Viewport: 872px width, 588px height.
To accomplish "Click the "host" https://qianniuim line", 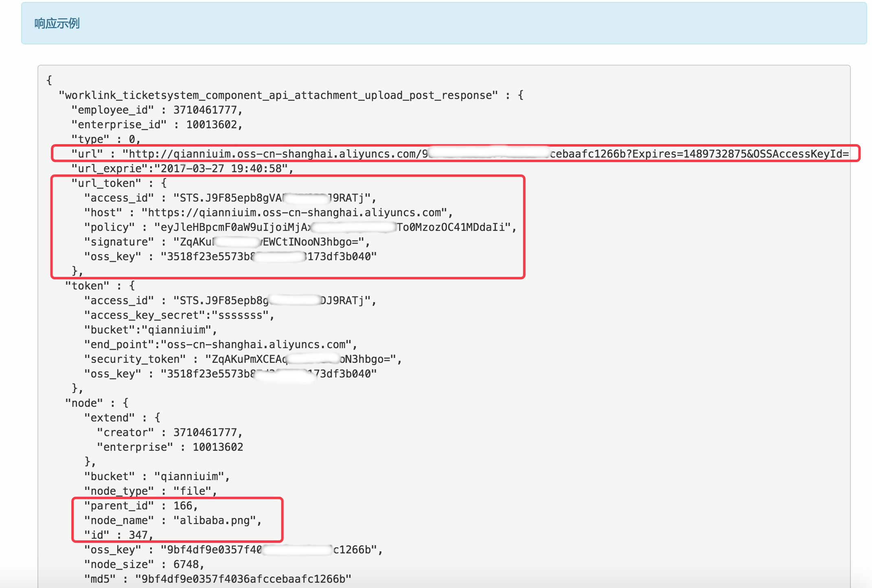I will point(268,213).
